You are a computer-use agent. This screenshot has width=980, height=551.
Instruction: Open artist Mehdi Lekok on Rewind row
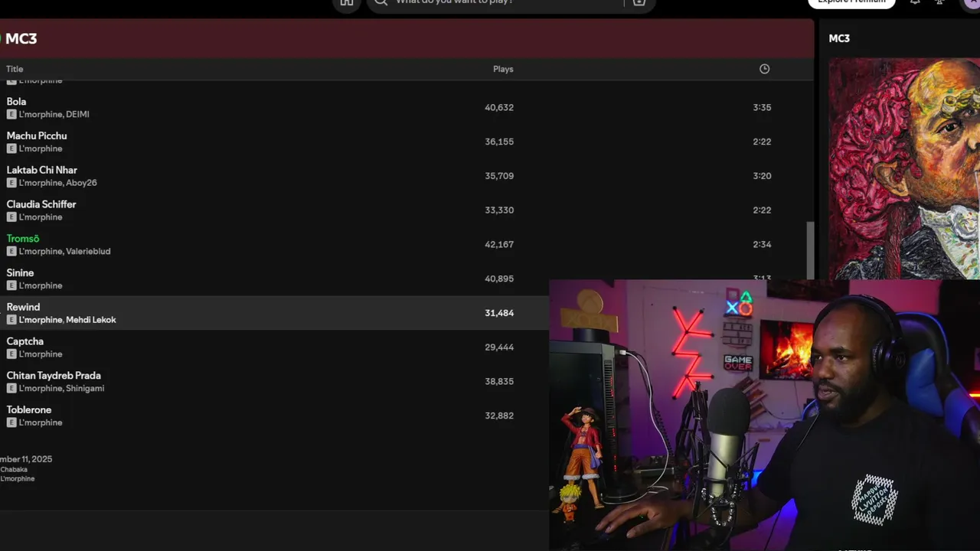(x=91, y=320)
